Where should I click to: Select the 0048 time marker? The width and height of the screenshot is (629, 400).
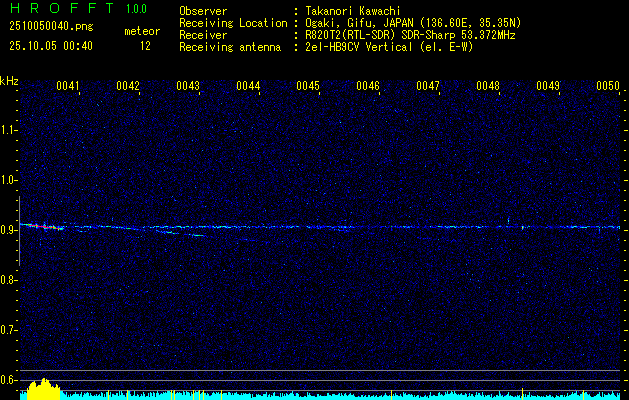click(488, 86)
